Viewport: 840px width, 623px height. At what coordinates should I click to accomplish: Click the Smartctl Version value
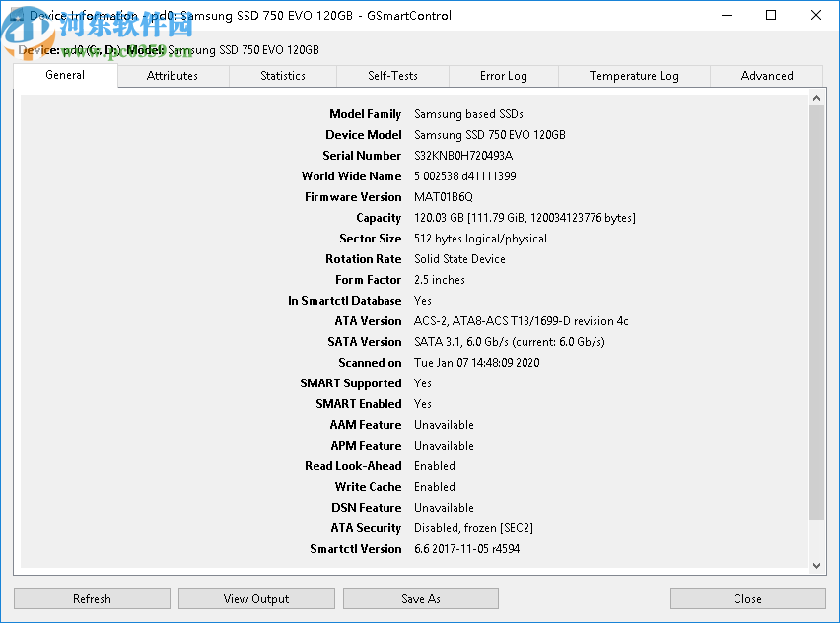point(466,549)
